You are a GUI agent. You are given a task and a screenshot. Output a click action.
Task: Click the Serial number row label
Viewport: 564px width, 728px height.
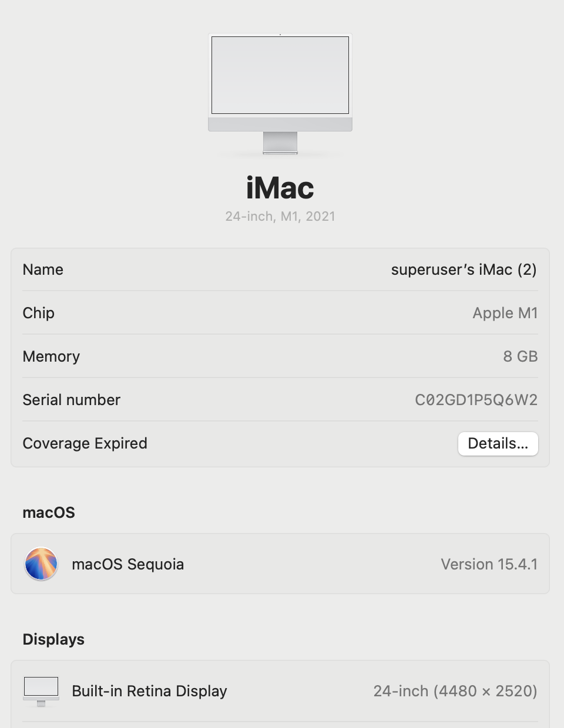[x=72, y=400]
